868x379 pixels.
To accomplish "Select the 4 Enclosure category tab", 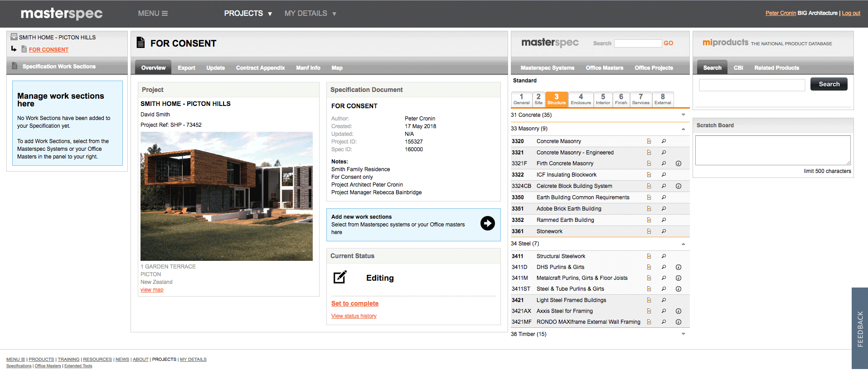I will 581,99.
